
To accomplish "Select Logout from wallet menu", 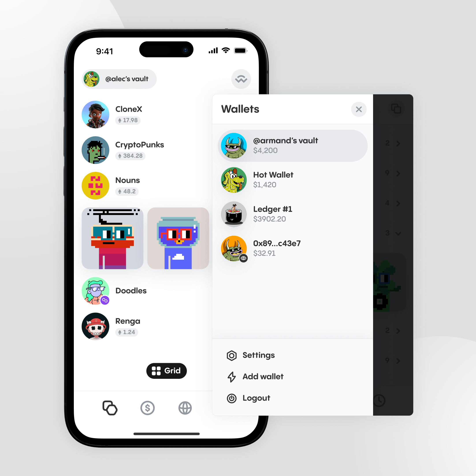I will pyautogui.click(x=257, y=398).
